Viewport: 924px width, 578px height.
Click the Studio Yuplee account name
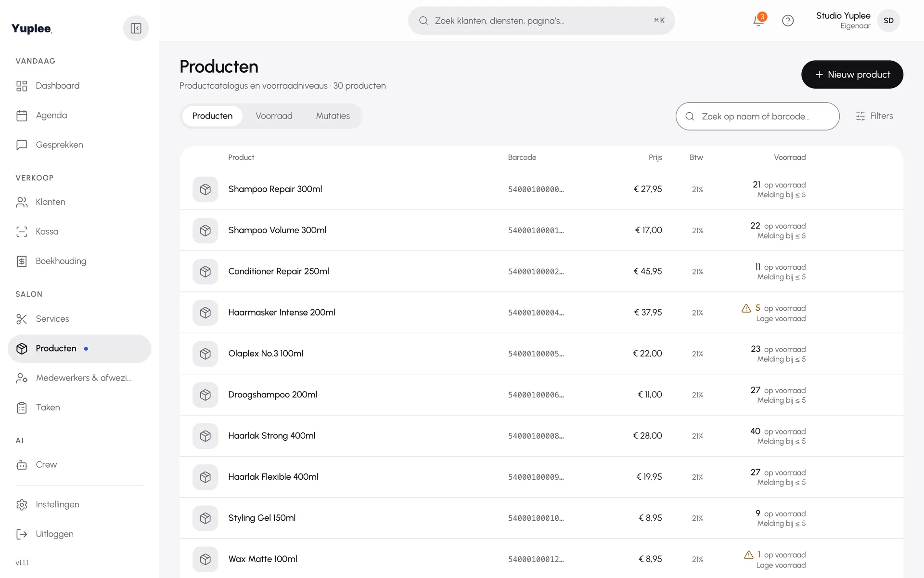[843, 16]
